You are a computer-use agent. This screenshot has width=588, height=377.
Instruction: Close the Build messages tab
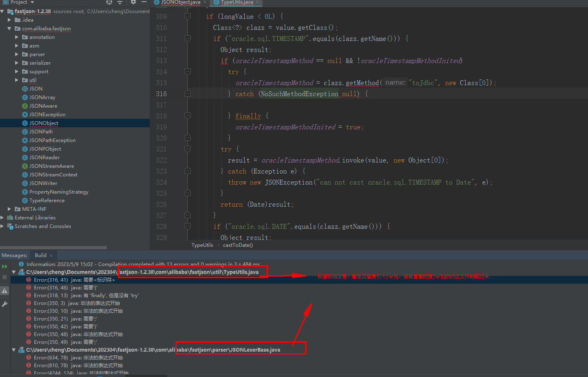[51, 255]
